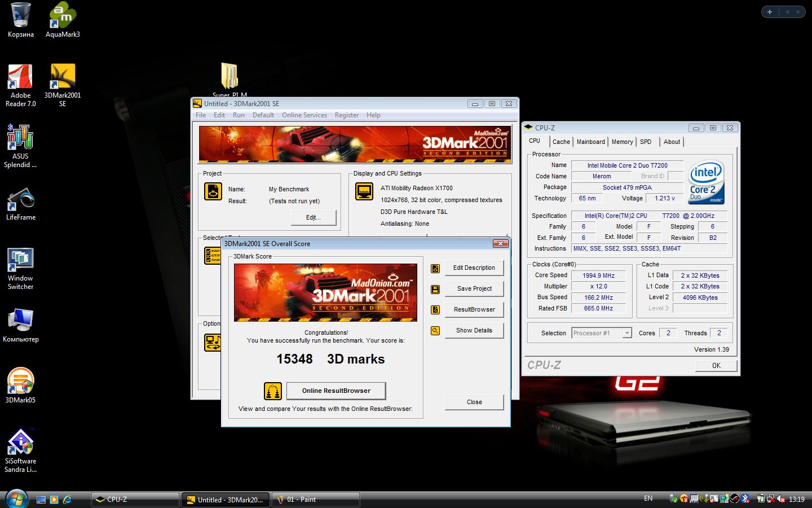Open the Super PI folder on desktop
The height and width of the screenshot is (508, 812).
pos(230,76)
